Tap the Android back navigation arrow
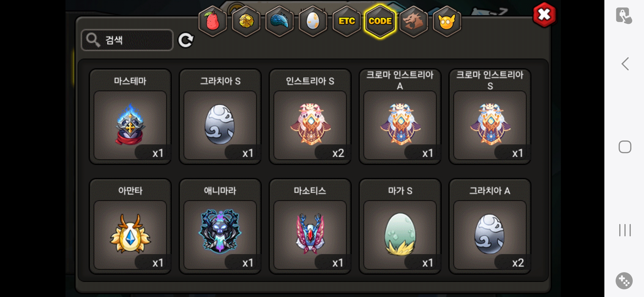This screenshot has height=297, width=644. tap(625, 64)
